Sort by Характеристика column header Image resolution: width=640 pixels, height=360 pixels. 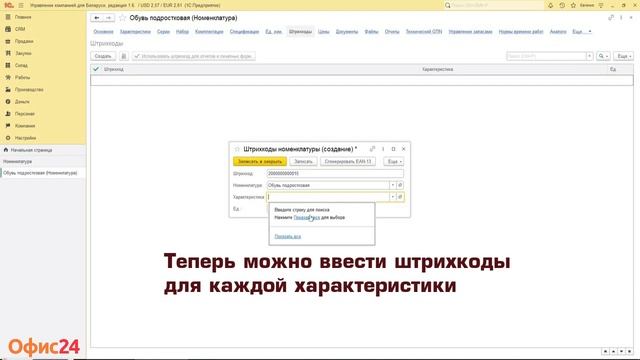437,69
